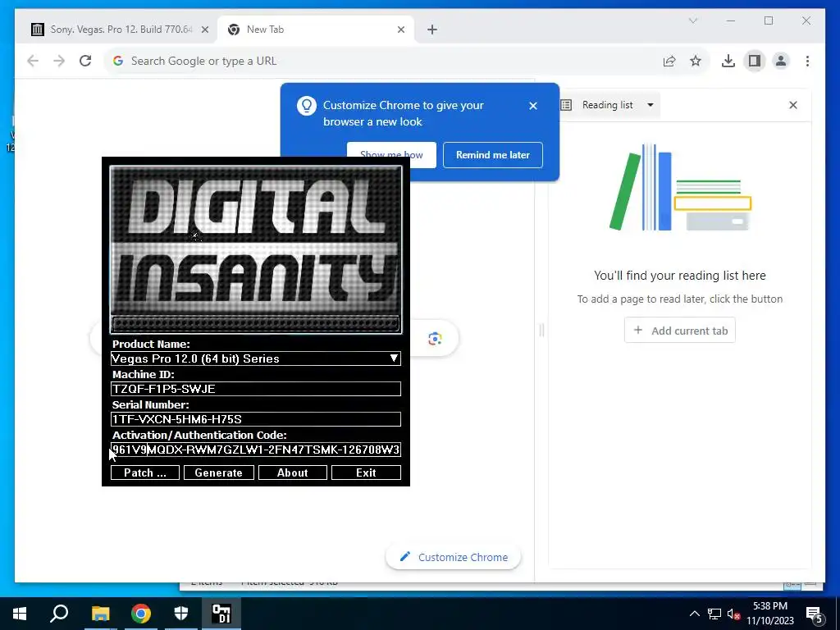Click Remind me later
This screenshot has height=630, width=840.
(493, 155)
